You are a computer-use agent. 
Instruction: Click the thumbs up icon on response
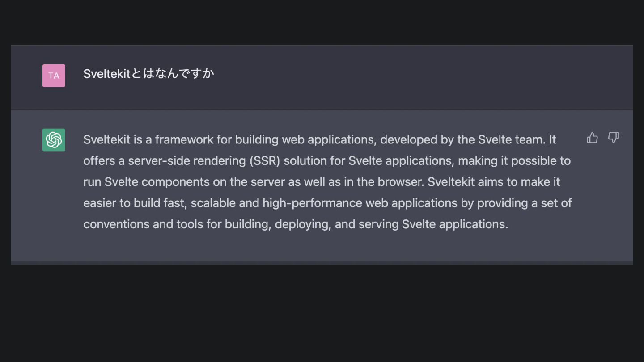coord(592,138)
